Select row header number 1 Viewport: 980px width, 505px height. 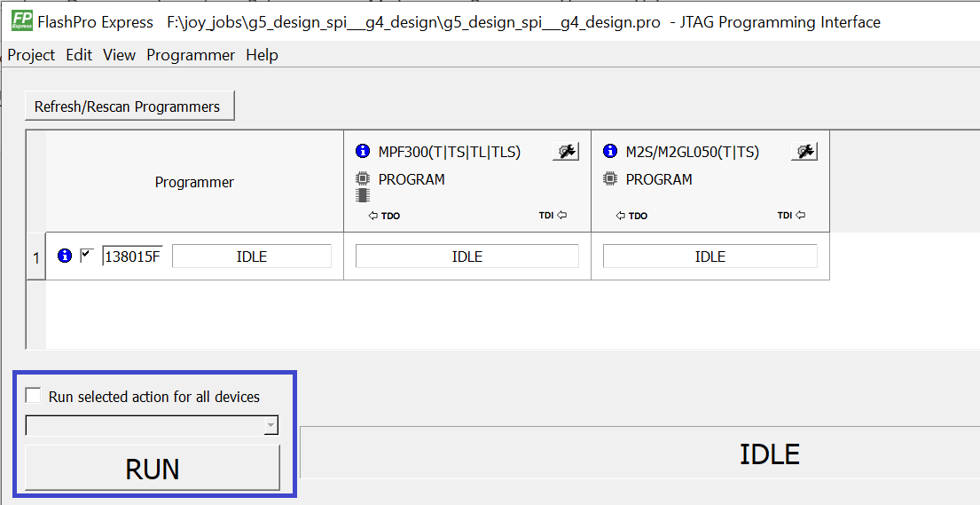tap(36, 257)
